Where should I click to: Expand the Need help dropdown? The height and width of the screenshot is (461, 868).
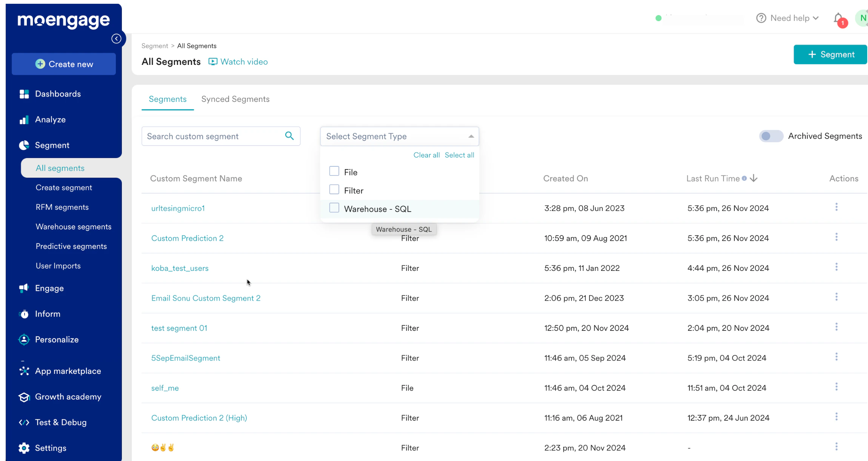tap(790, 18)
